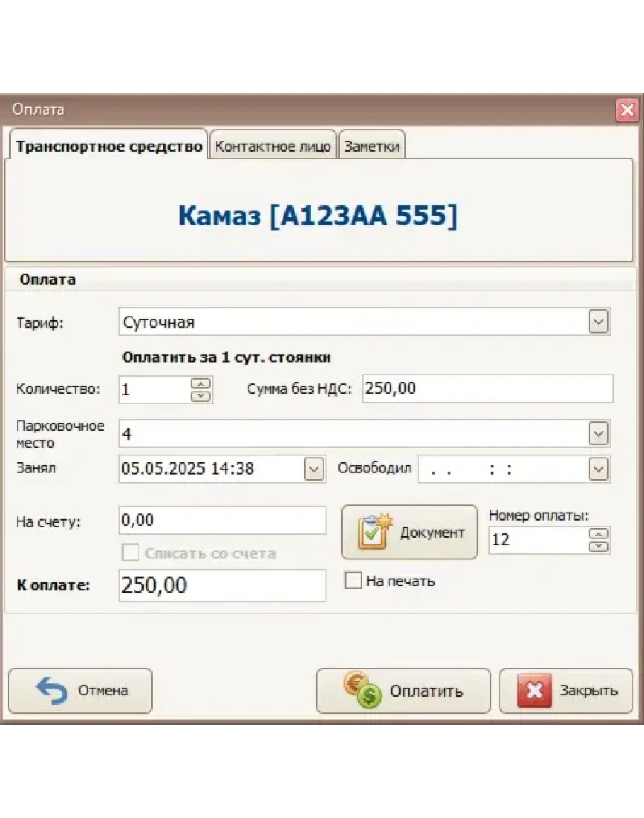The height and width of the screenshot is (818, 644).
Task: Select the Транспортное средство tab
Action: click(x=109, y=147)
